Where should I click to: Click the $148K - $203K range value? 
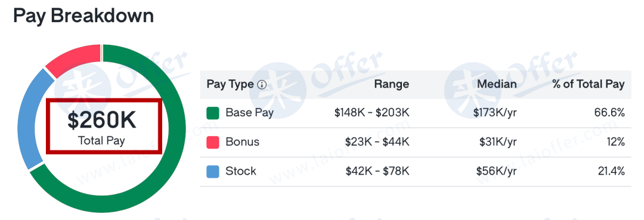pyautogui.click(x=371, y=113)
